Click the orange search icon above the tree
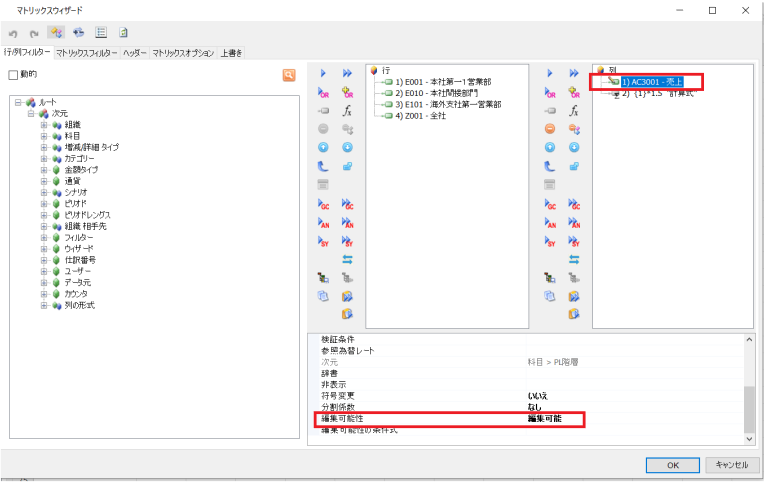The width and height of the screenshot is (766, 482). coord(289,75)
